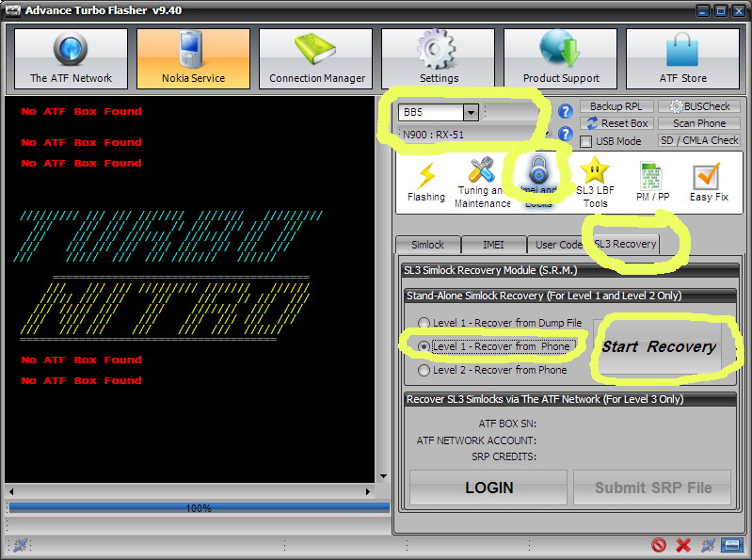Click help icon beside BB5 platform selector

(566, 112)
